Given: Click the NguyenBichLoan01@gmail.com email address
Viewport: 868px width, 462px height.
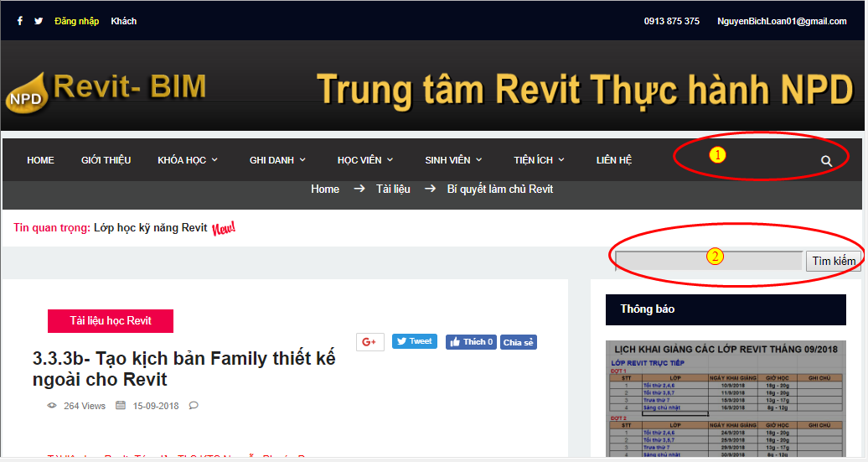Looking at the screenshot, I should pyautogui.click(x=782, y=21).
